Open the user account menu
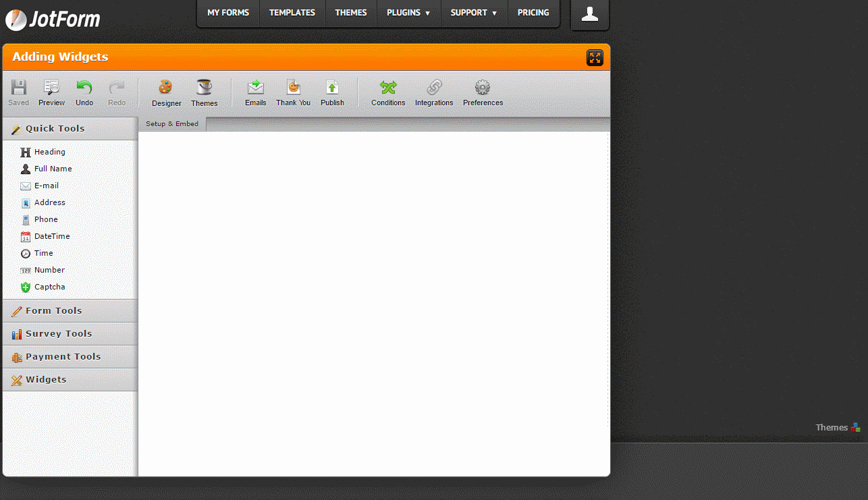This screenshot has height=500, width=868. 590,14
